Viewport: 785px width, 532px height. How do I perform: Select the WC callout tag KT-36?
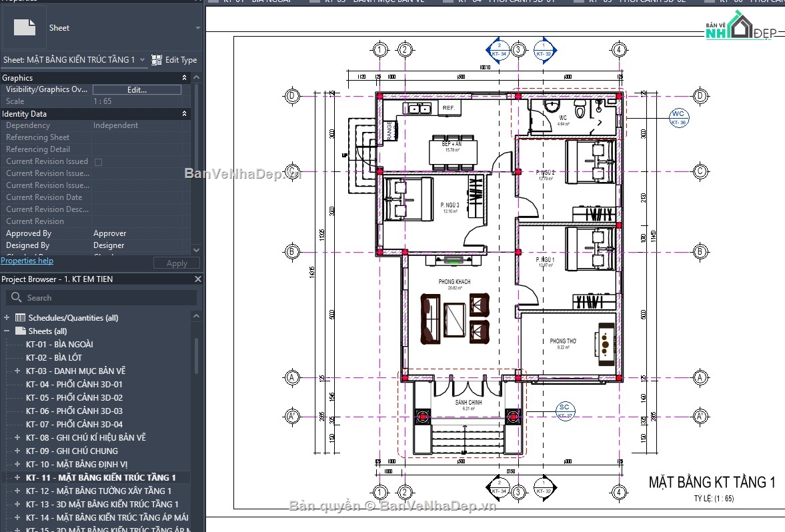(x=678, y=118)
